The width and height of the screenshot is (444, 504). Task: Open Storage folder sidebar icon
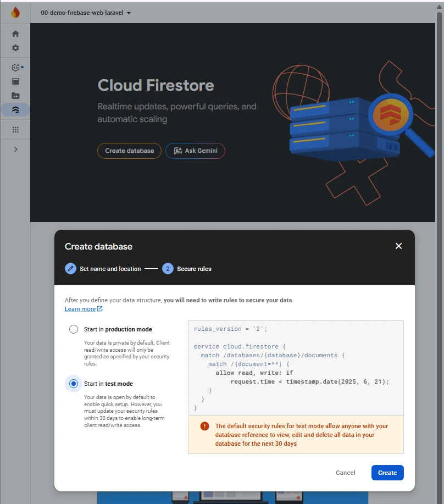pos(15,96)
